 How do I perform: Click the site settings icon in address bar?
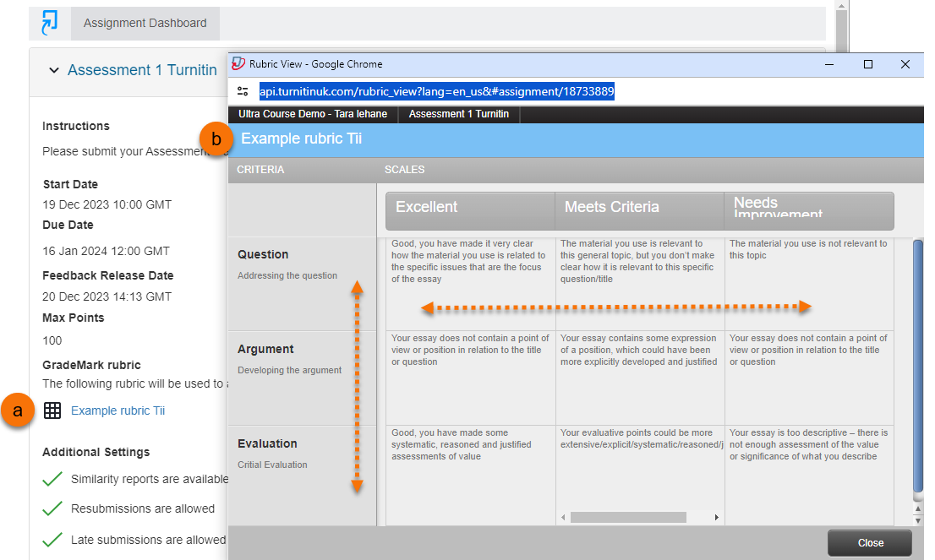point(243,91)
